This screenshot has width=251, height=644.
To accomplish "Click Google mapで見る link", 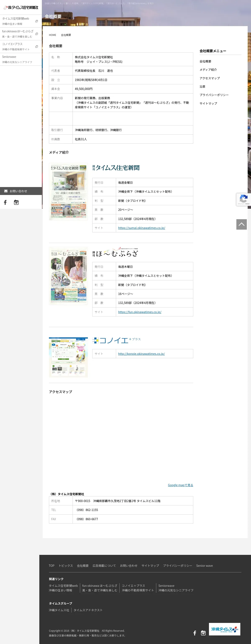I will click(180, 485).
